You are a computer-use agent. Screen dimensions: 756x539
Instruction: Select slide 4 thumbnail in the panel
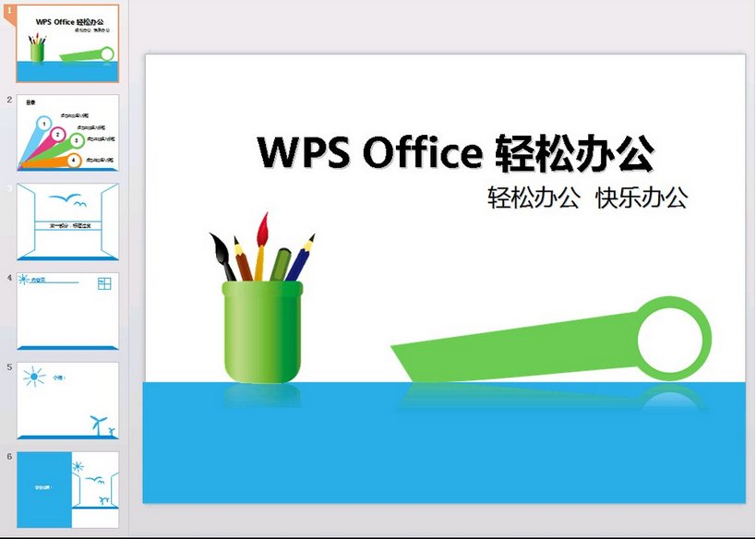coord(67,311)
